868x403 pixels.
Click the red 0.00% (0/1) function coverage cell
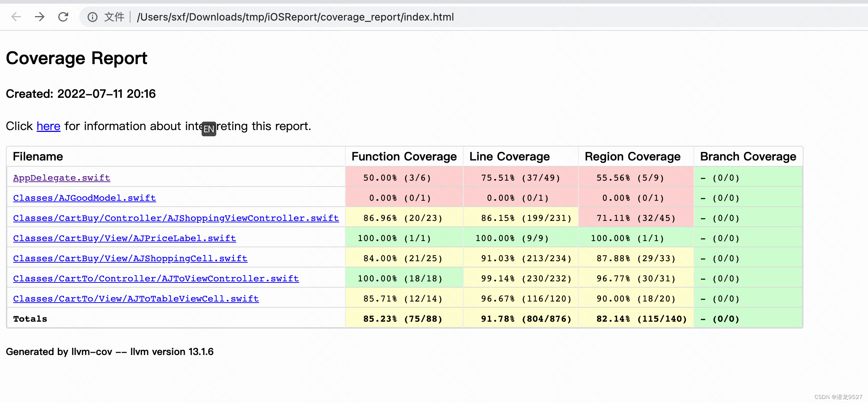point(400,198)
